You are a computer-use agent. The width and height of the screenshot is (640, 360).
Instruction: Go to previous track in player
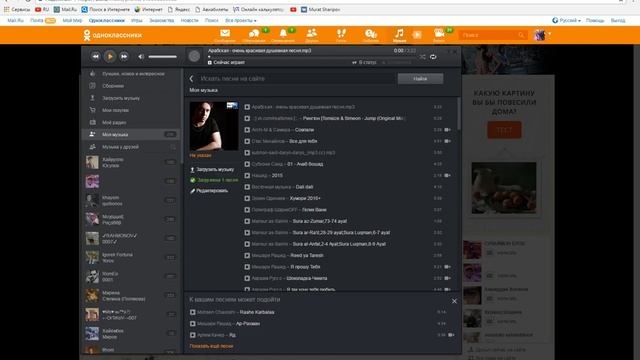coord(96,57)
